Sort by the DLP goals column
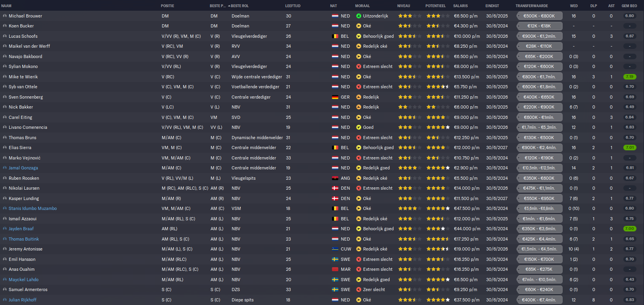This screenshot has width=644, height=305. [x=594, y=6]
